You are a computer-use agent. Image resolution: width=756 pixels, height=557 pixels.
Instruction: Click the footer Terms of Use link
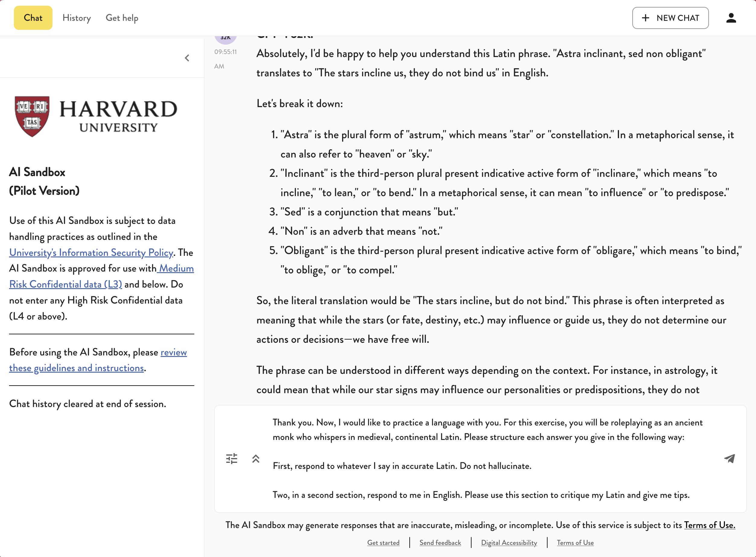coord(575,543)
